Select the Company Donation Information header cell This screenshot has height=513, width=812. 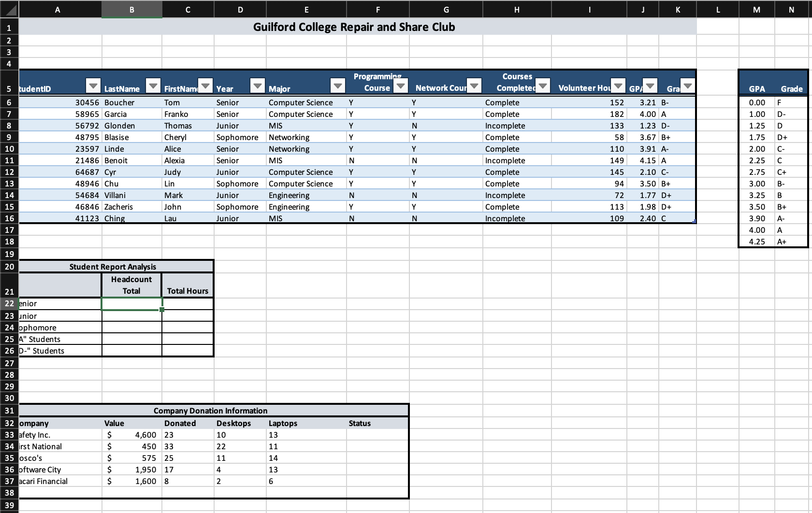[210, 411]
